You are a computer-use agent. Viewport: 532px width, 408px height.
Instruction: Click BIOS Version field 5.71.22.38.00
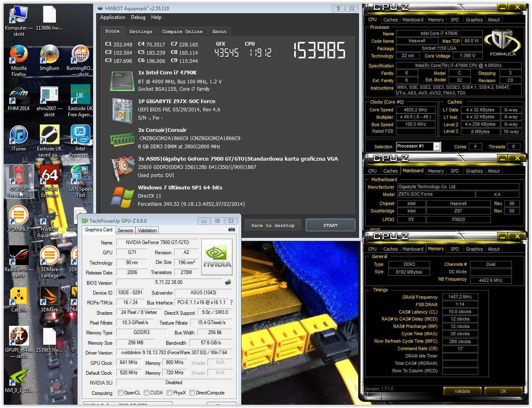click(x=169, y=282)
